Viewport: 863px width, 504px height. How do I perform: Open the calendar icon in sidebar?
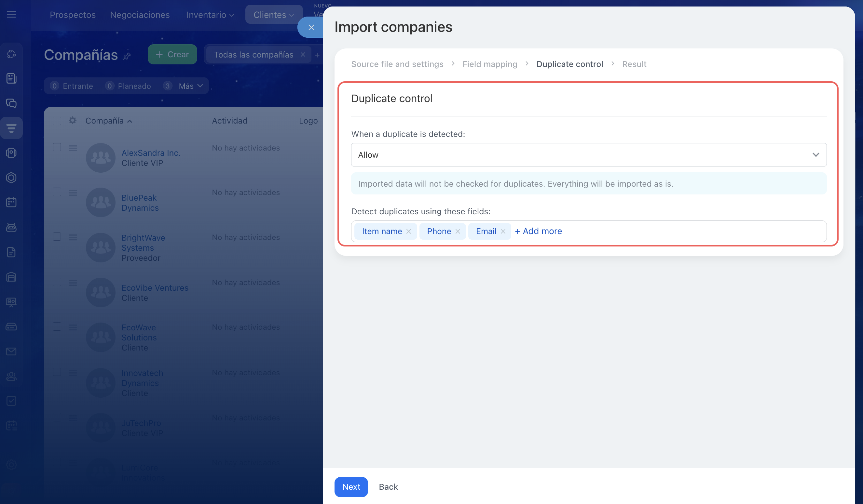pos(11,202)
